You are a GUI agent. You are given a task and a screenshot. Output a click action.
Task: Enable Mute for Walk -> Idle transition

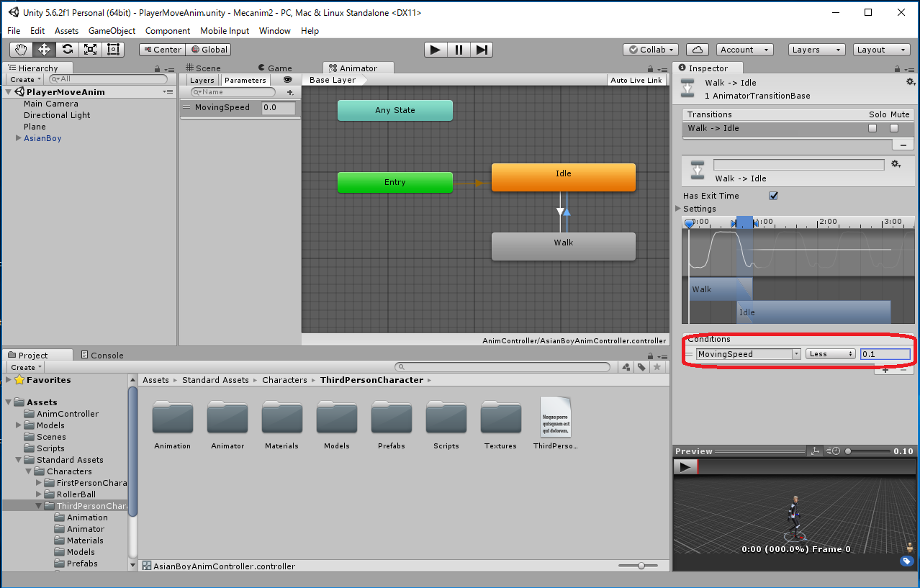pos(894,128)
